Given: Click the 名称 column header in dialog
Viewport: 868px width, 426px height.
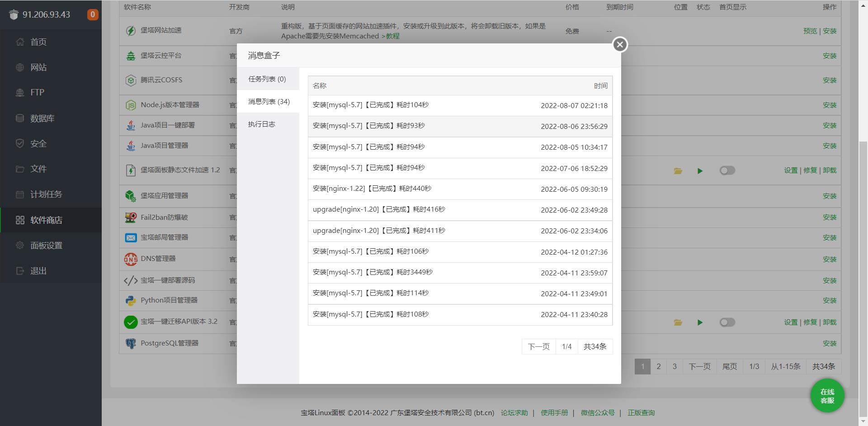Looking at the screenshot, I should (320, 85).
